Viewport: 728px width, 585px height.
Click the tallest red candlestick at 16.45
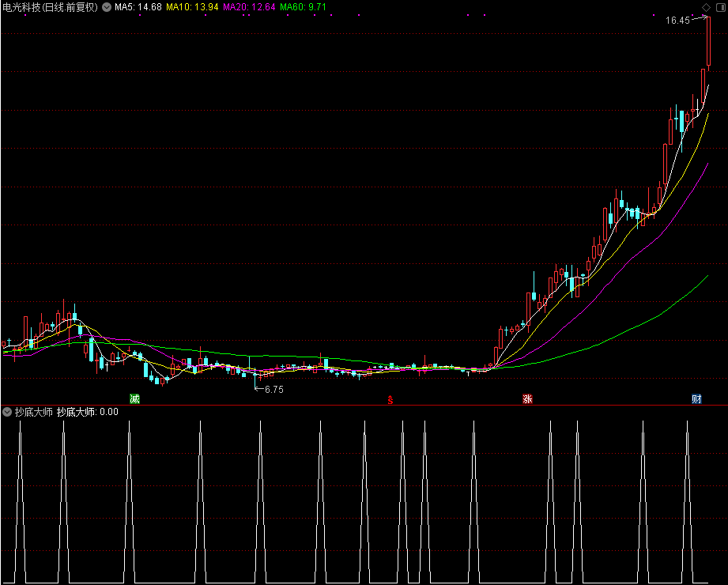click(708, 42)
